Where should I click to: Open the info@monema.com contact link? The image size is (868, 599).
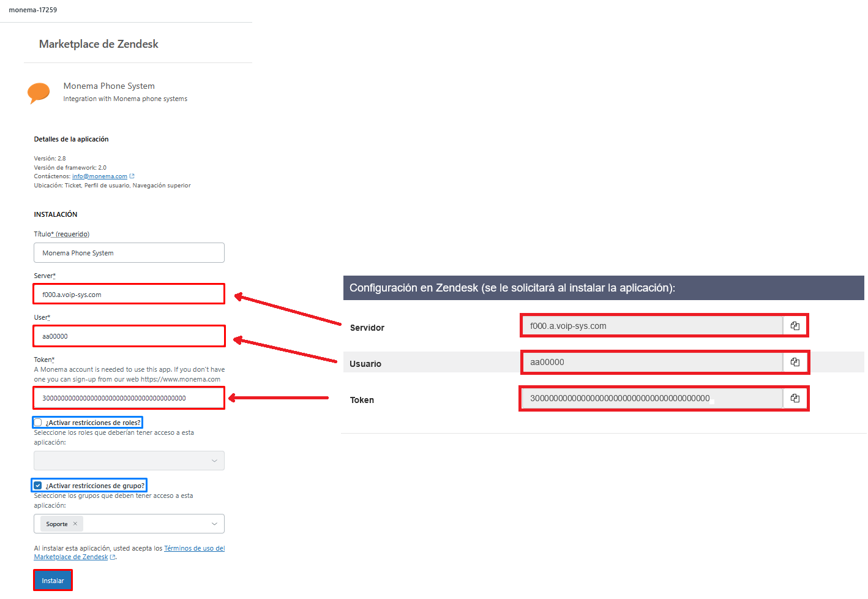tap(100, 176)
